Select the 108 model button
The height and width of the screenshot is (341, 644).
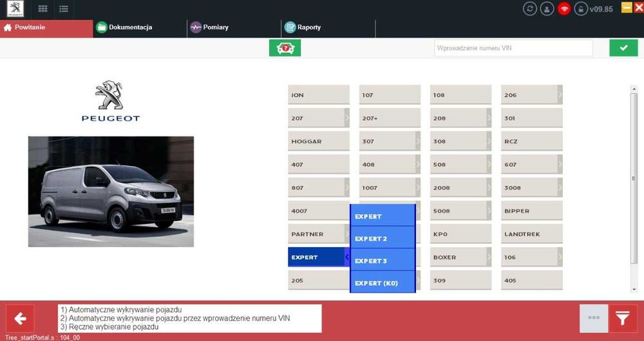[x=461, y=95]
